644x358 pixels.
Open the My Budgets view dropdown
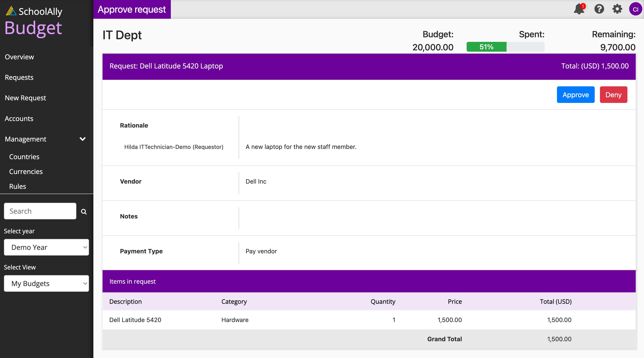click(x=46, y=283)
